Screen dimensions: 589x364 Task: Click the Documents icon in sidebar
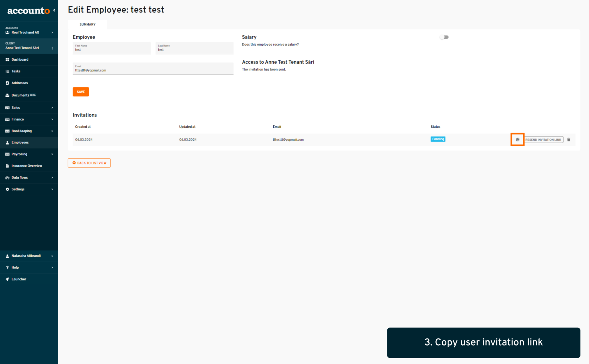[x=7, y=95]
